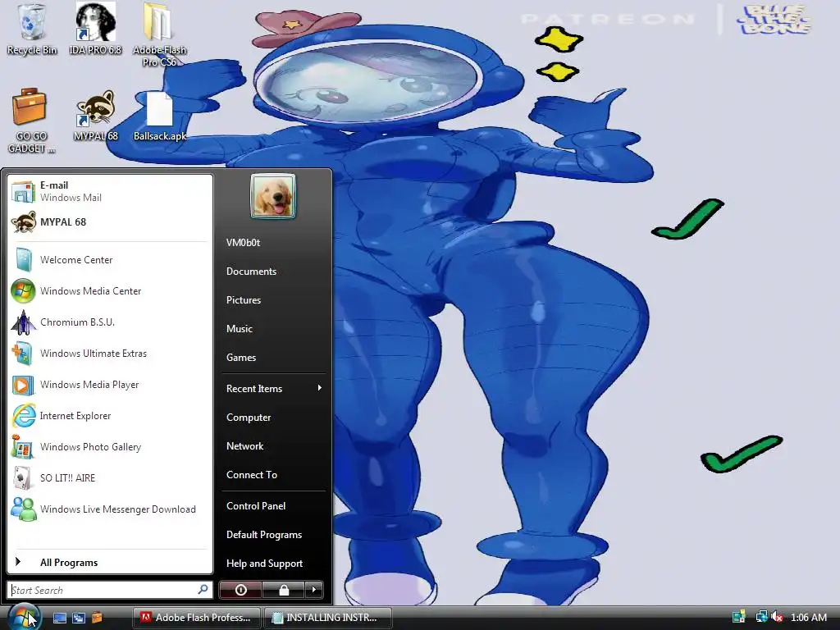Open Games from Start menu
The height and width of the screenshot is (630, 840).
coord(273,358)
